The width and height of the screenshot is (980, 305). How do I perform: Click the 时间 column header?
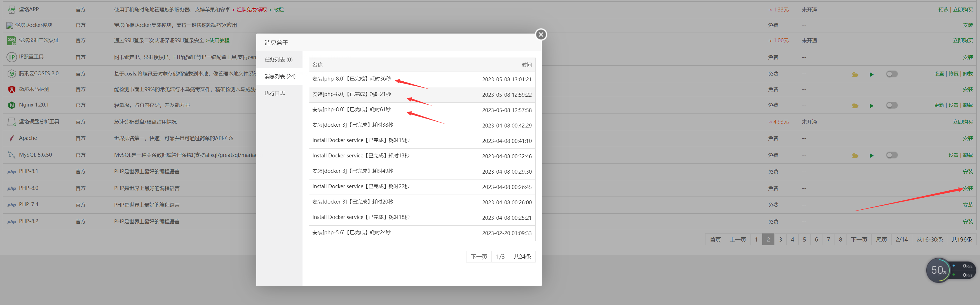[x=527, y=65]
